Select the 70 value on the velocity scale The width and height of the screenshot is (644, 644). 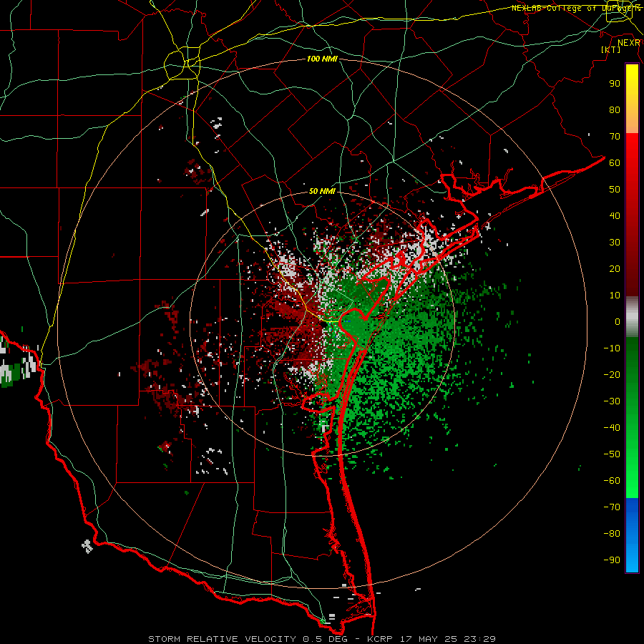[x=615, y=137]
